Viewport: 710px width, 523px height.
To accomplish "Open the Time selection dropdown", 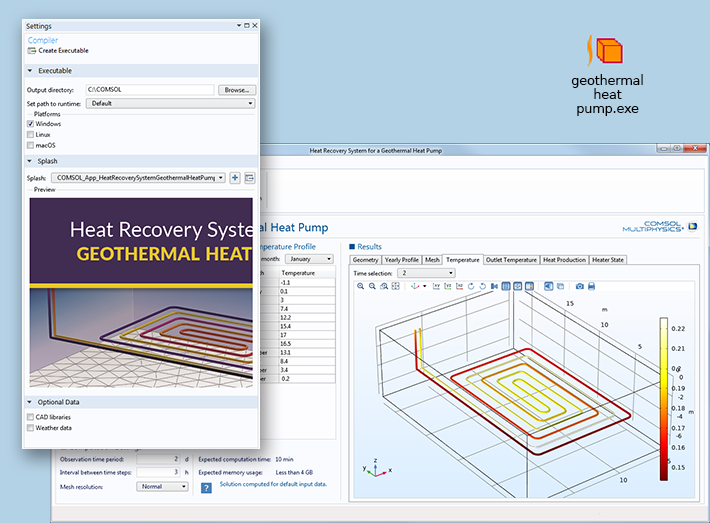I will [427, 272].
